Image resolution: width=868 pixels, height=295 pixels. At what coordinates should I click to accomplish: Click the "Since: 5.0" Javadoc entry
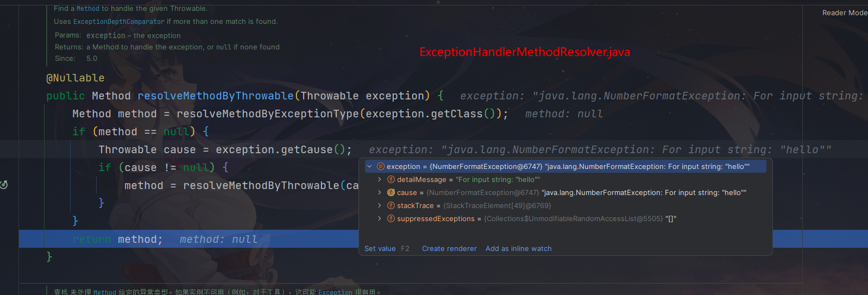pos(76,58)
